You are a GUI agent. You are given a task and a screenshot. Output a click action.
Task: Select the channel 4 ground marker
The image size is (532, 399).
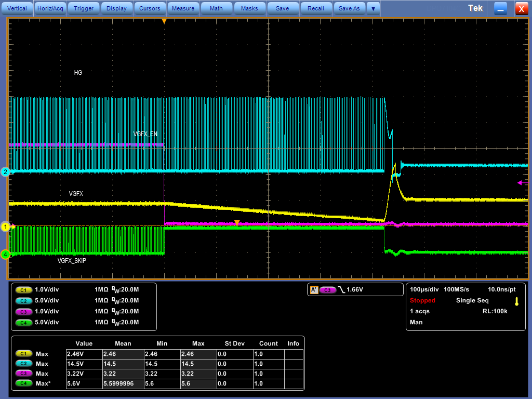(x=5, y=255)
